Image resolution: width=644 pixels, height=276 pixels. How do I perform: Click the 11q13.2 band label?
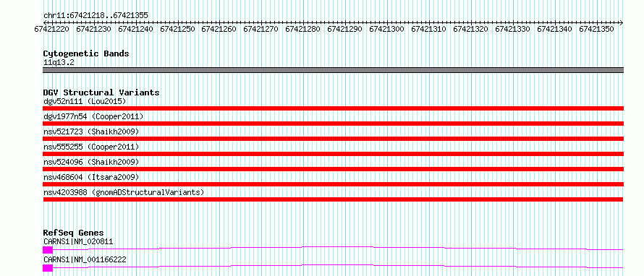[59, 63]
